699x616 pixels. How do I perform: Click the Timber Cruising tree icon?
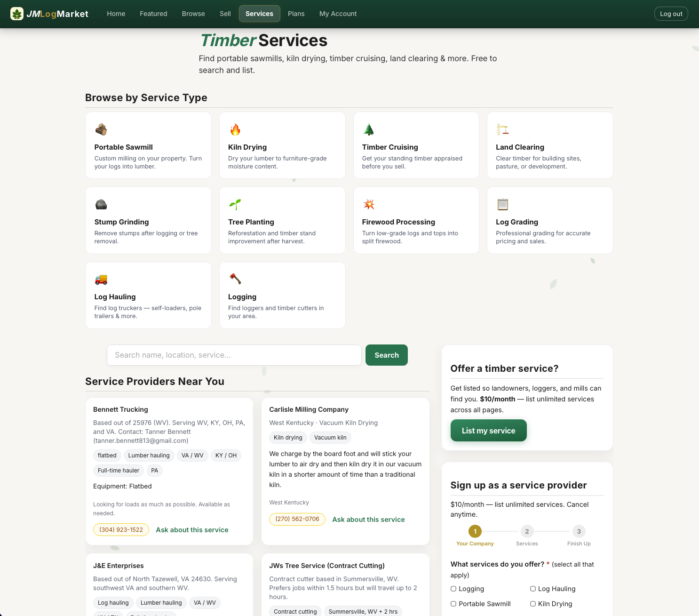(369, 129)
